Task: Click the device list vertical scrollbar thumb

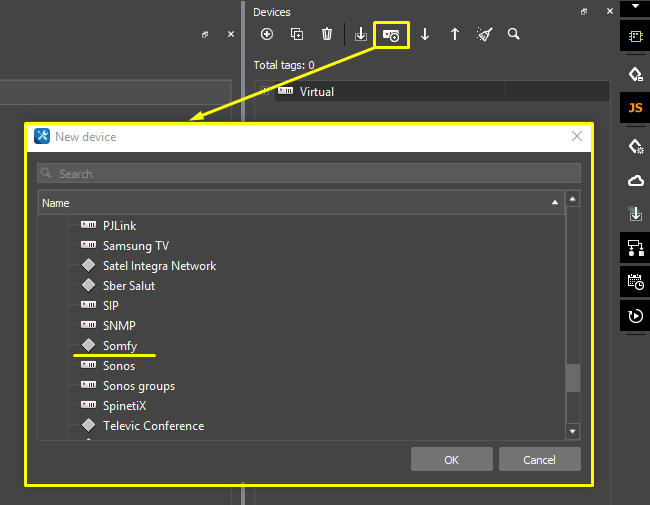Action: pyautogui.click(x=573, y=377)
